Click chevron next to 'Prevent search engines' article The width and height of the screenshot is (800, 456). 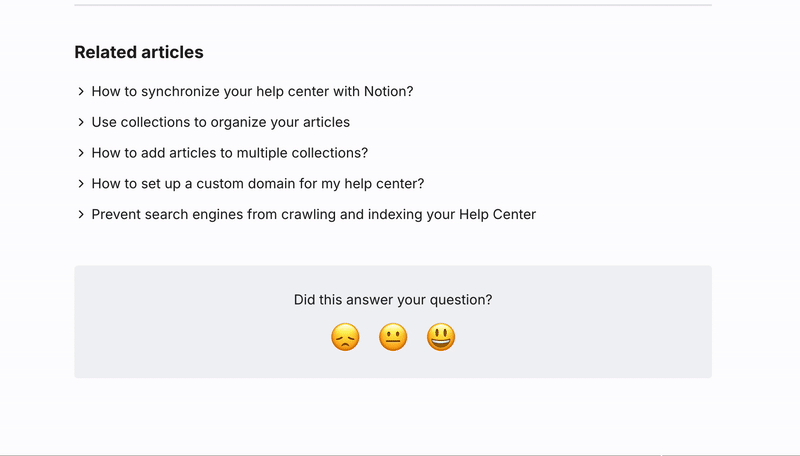point(81,214)
